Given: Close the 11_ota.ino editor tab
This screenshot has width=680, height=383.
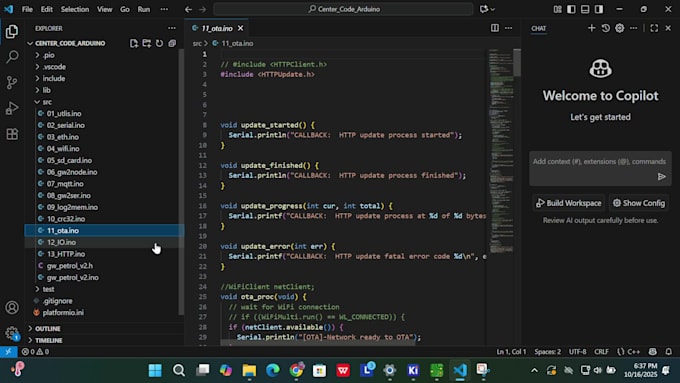Looking at the screenshot, I should point(240,28).
